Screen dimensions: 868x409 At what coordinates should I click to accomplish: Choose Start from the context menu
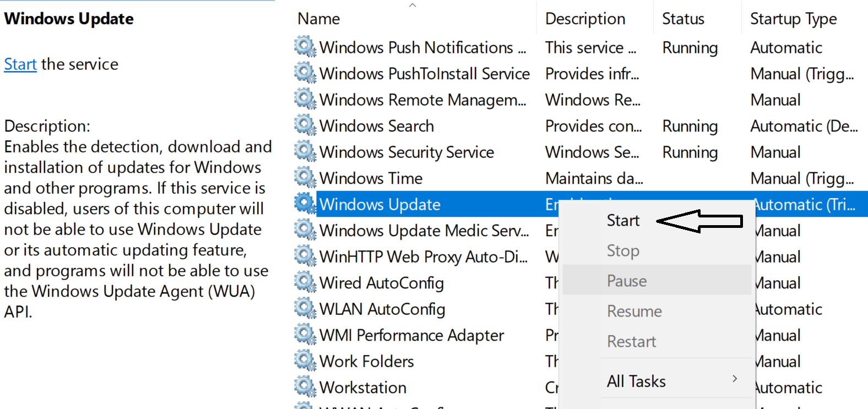point(623,220)
